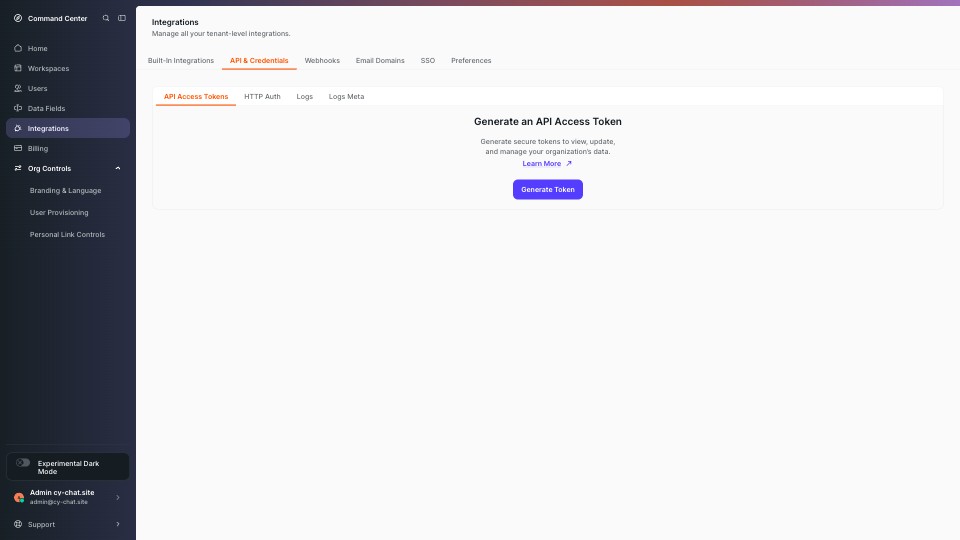Click the admin avatar icon
The image size is (960, 540).
pyautogui.click(x=19, y=497)
